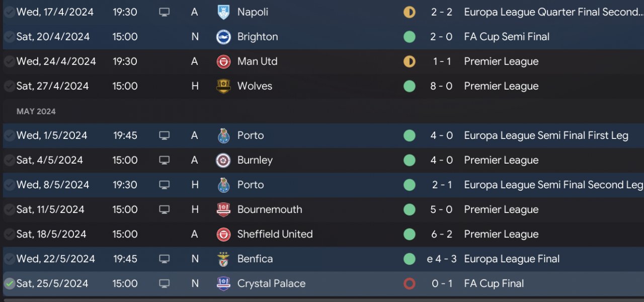This screenshot has width=644, height=302.
Task: Open FA Cup Semi Final competition link
Action: pos(507,37)
